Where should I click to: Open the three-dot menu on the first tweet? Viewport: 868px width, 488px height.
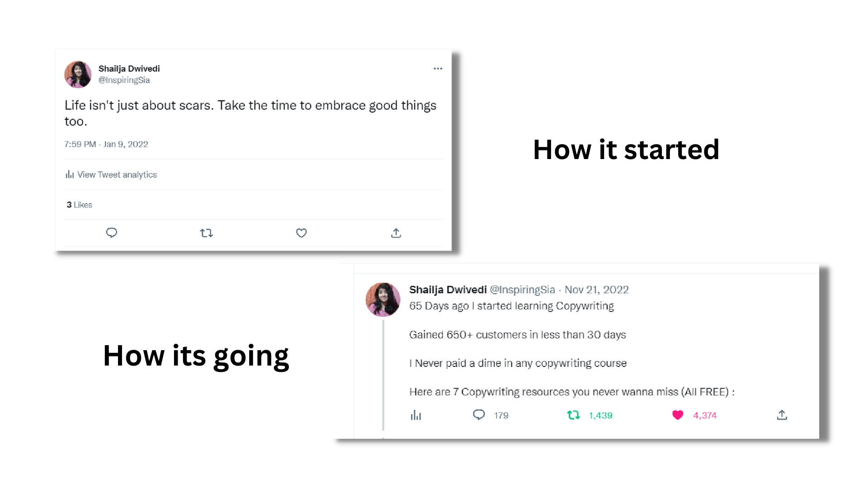pos(438,69)
